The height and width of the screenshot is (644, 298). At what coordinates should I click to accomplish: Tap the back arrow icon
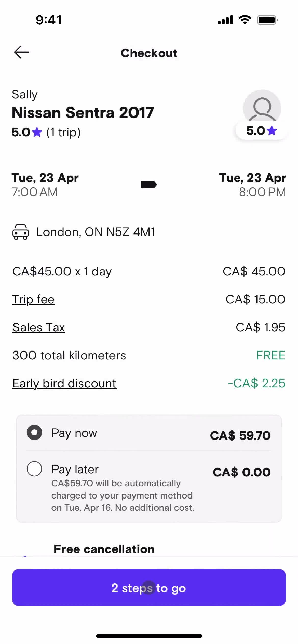tap(21, 52)
